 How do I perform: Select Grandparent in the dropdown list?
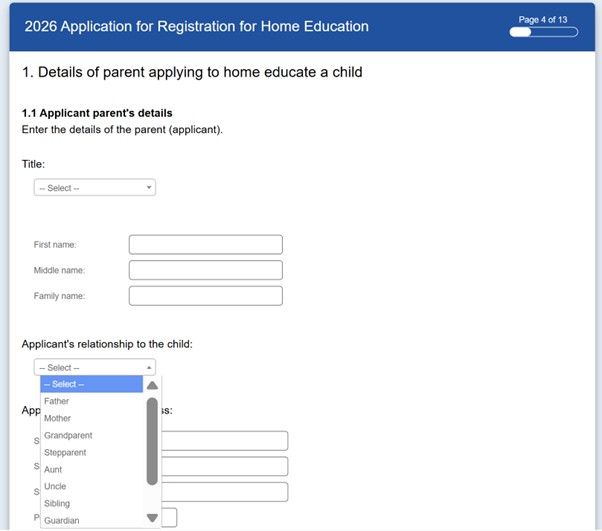click(x=91, y=435)
